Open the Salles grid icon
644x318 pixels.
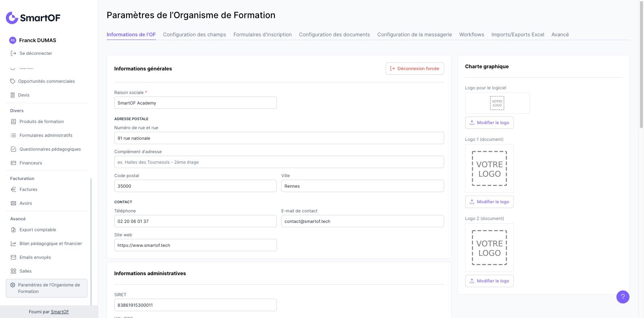click(13, 271)
